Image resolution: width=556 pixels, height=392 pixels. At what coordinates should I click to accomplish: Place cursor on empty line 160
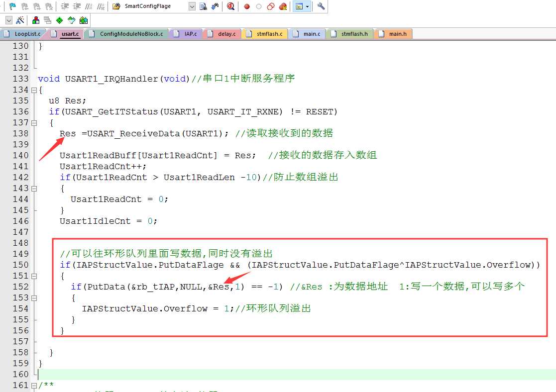(297, 374)
